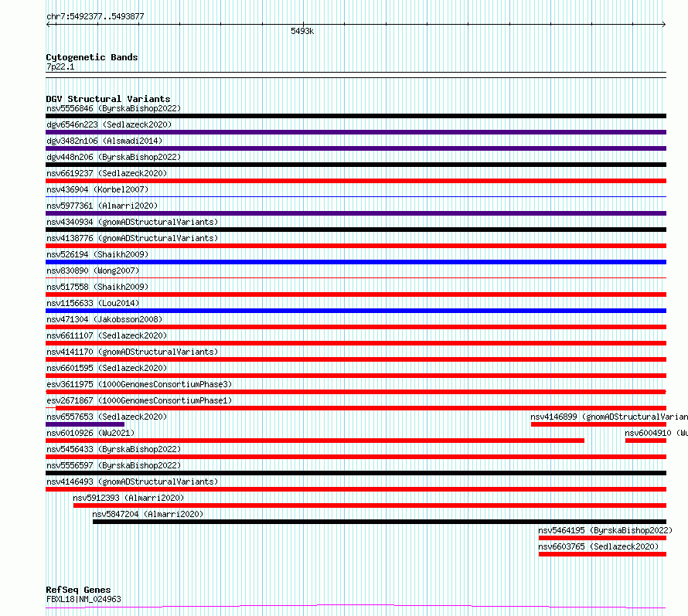Select the blue bar under nsv526194
This screenshot has height=616, width=688.
click(356, 262)
